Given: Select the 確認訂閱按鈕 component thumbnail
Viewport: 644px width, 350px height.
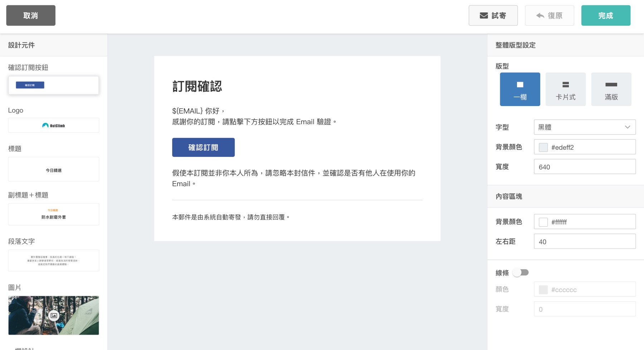Looking at the screenshot, I should [x=54, y=85].
